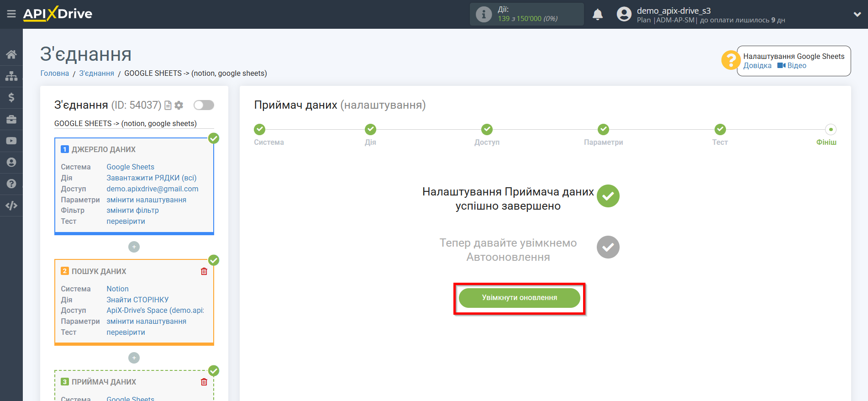The width and height of the screenshot is (868, 401).
Task: Open the hamburger menu icon
Action: pyautogui.click(x=11, y=14)
